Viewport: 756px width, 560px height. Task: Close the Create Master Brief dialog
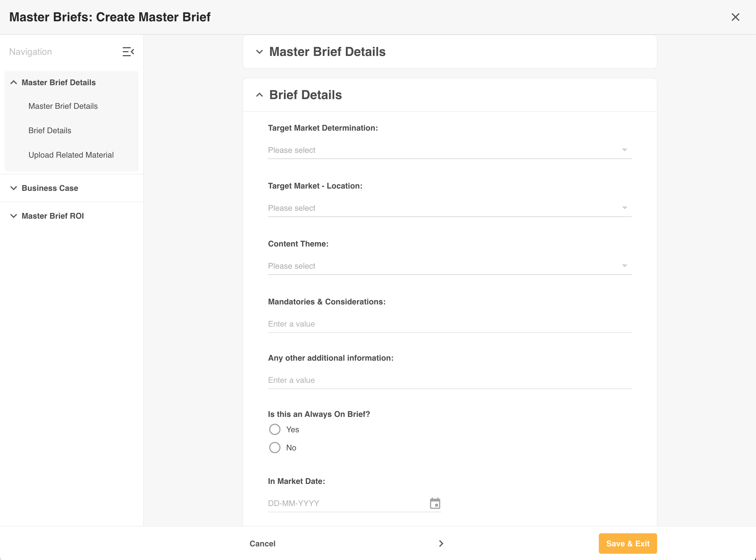(735, 17)
